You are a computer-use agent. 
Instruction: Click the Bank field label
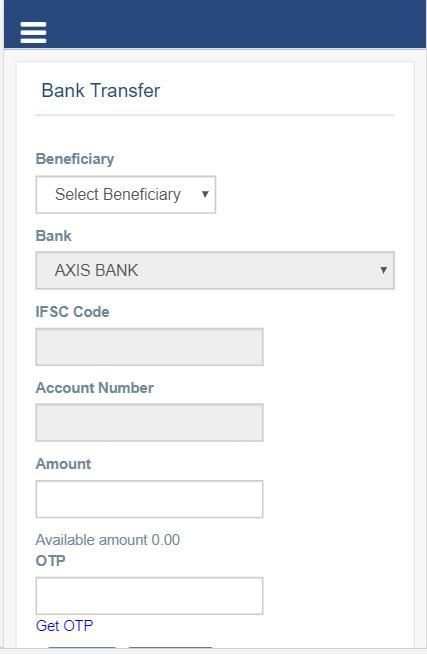(x=53, y=236)
